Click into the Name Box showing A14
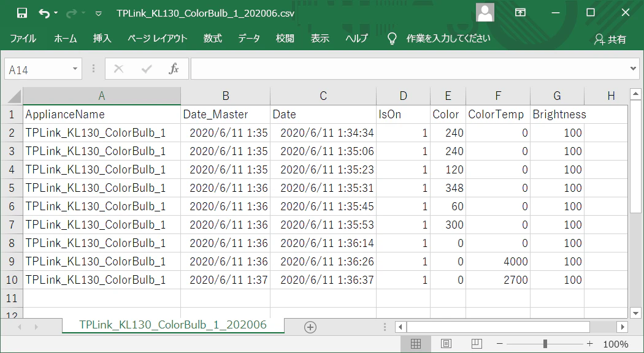 [x=38, y=69]
